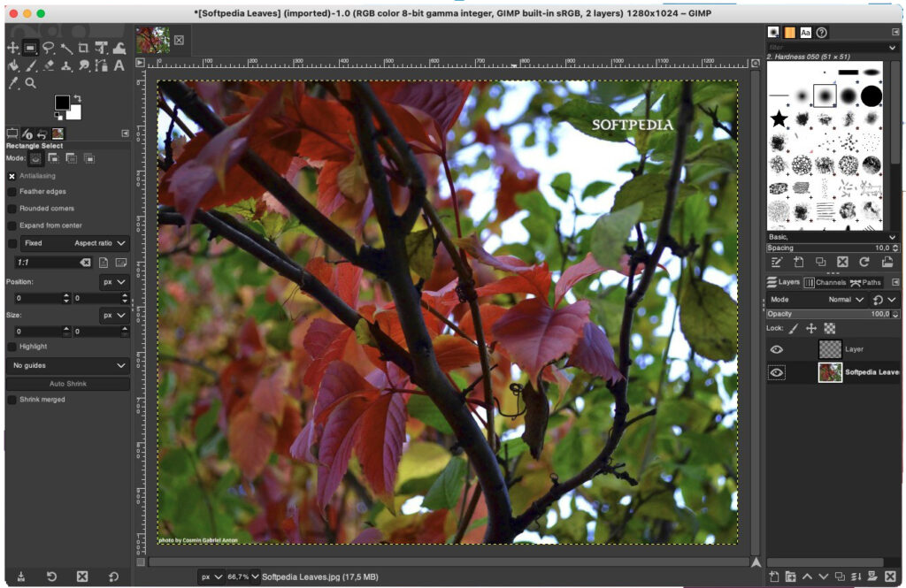The width and height of the screenshot is (906, 588).
Task: Click the black foreground color swatch
Action: [62, 103]
